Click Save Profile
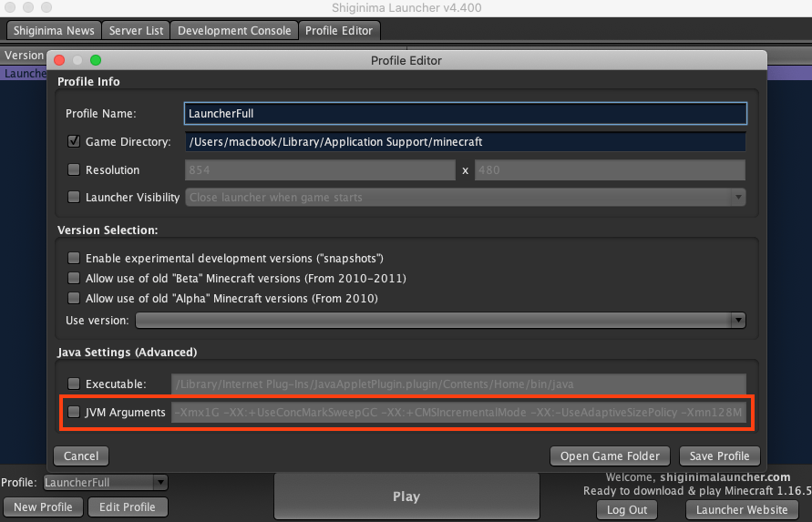The width and height of the screenshot is (812, 522). [719, 455]
